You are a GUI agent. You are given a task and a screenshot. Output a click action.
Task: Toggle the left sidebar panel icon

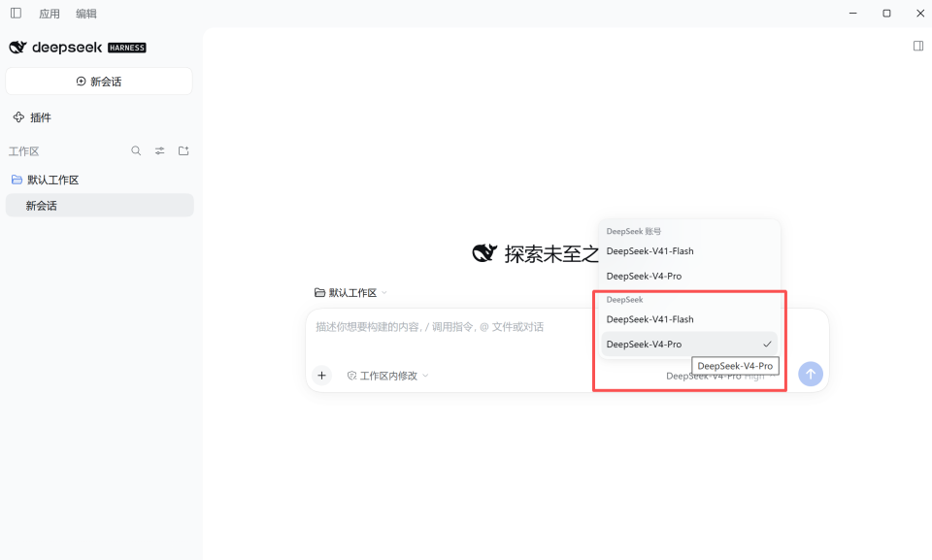[17, 13]
